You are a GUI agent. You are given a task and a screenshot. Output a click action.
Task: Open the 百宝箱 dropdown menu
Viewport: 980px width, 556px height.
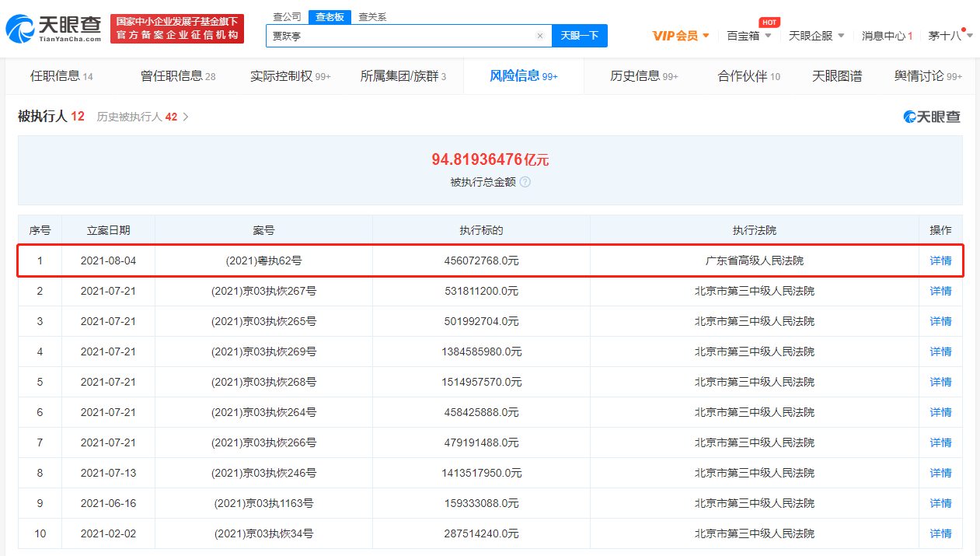tap(749, 36)
